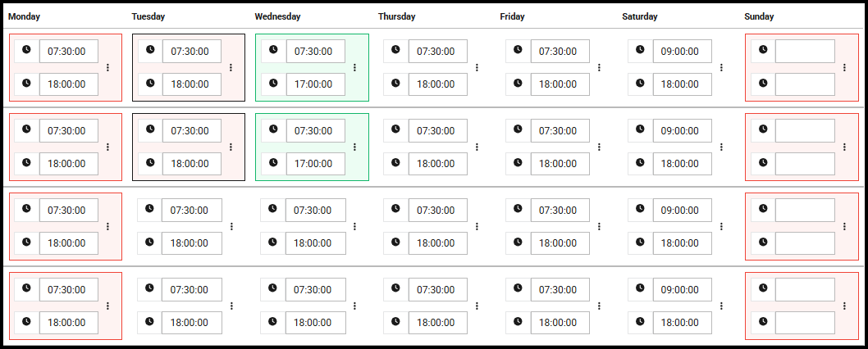The width and height of the screenshot is (868, 349).
Task: Click Sunday fourth-row empty end time field
Action: pyautogui.click(x=805, y=323)
